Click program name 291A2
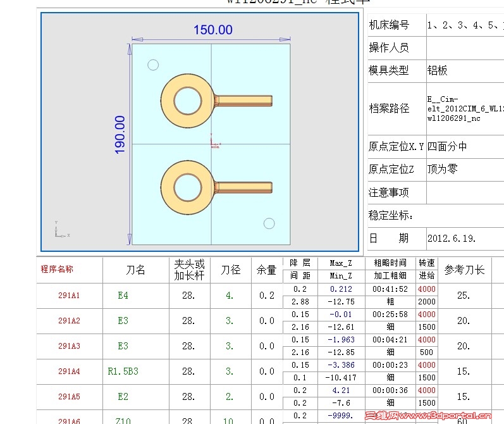The width and height of the screenshot is (504, 424). click(x=69, y=321)
